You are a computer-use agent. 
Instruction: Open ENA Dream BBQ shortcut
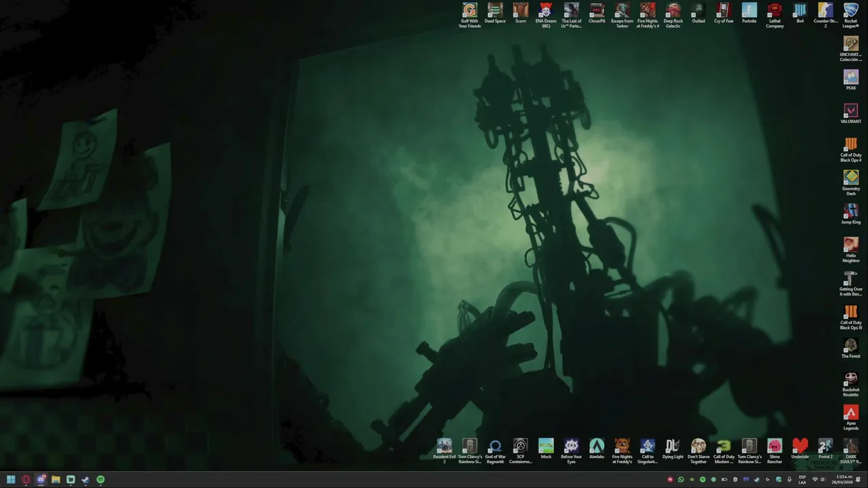click(x=546, y=15)
